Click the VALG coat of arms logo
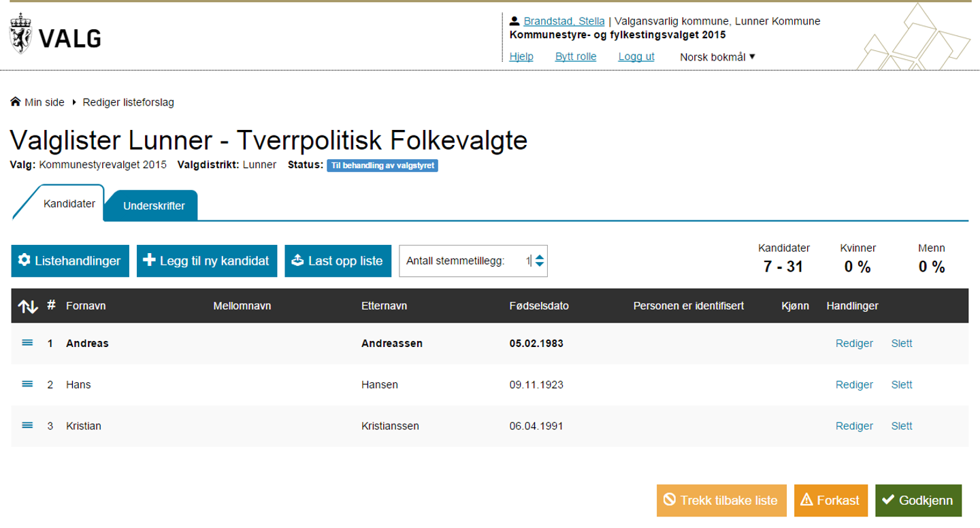Viewport: 980px width, 528px height. click(20, 33)
